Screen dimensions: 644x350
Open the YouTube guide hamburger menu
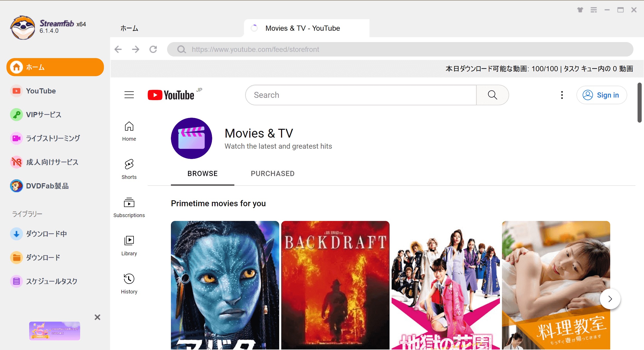point(129,95)
